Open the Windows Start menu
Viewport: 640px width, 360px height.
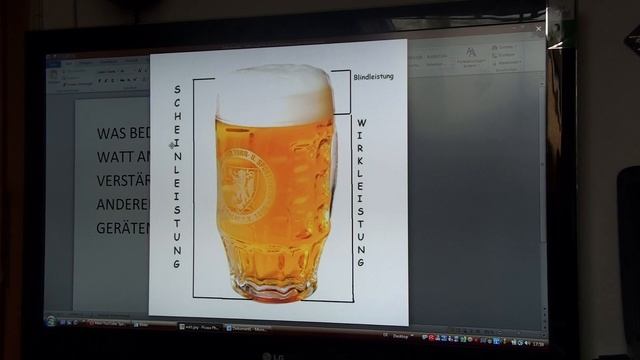pyautogui.click(x=51, y=321)
